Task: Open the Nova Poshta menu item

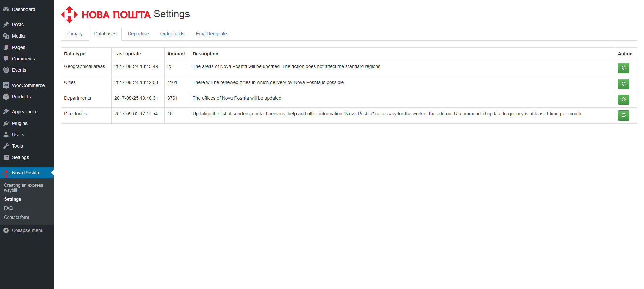Action: point(25,173)
